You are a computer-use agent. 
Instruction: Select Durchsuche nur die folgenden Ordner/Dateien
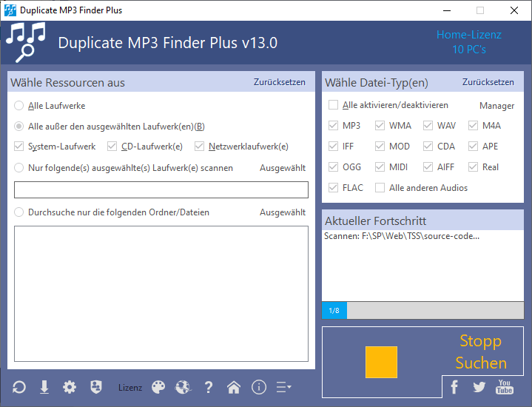tap(19, 212)
